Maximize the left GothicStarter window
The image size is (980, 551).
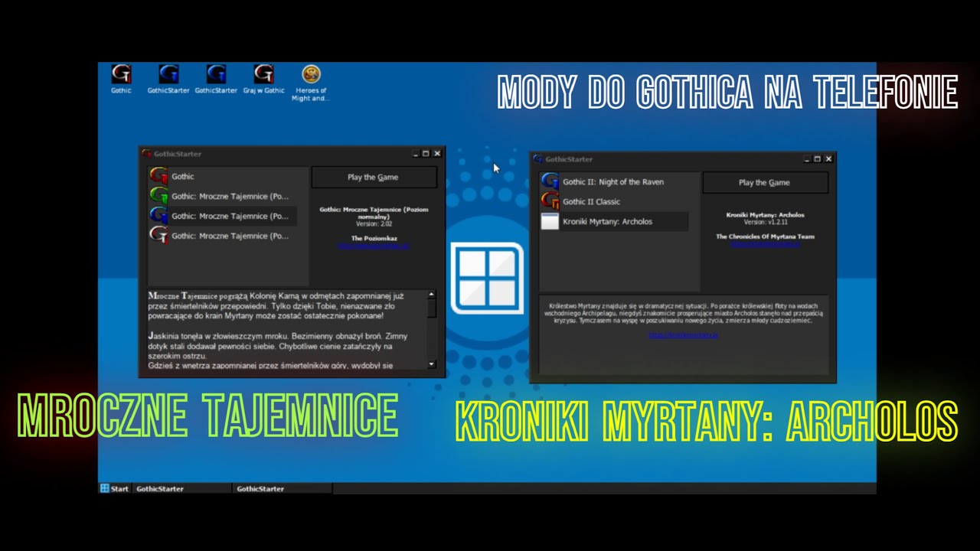(426, 154)
